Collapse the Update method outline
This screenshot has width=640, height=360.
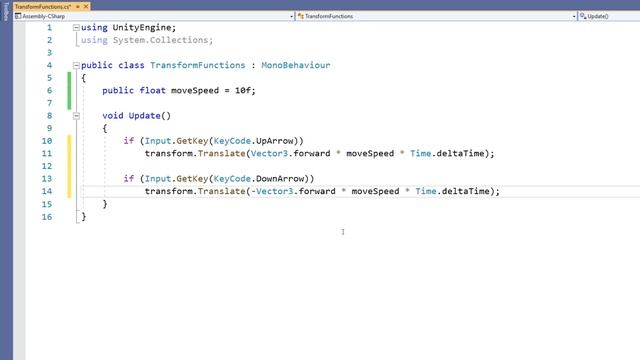[x=76, y=116]
